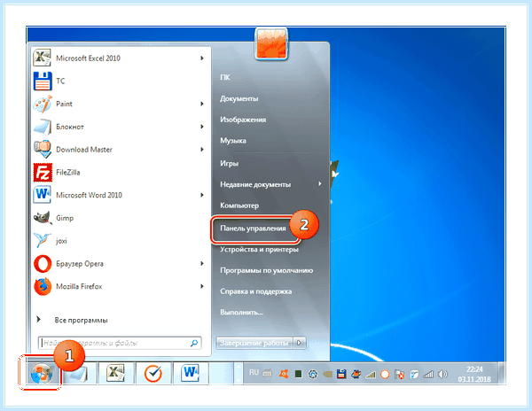Launch Mozilla Firefox from the list

121,286
